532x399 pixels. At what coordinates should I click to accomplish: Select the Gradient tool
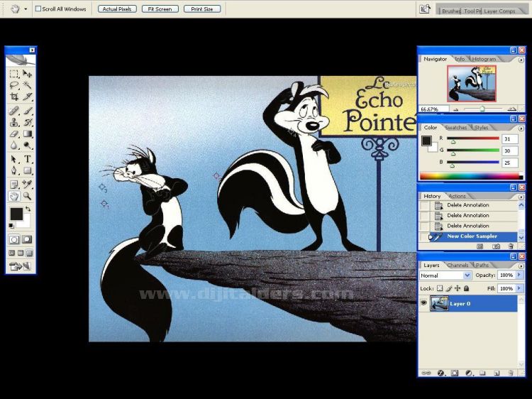(x=27, y=133)
